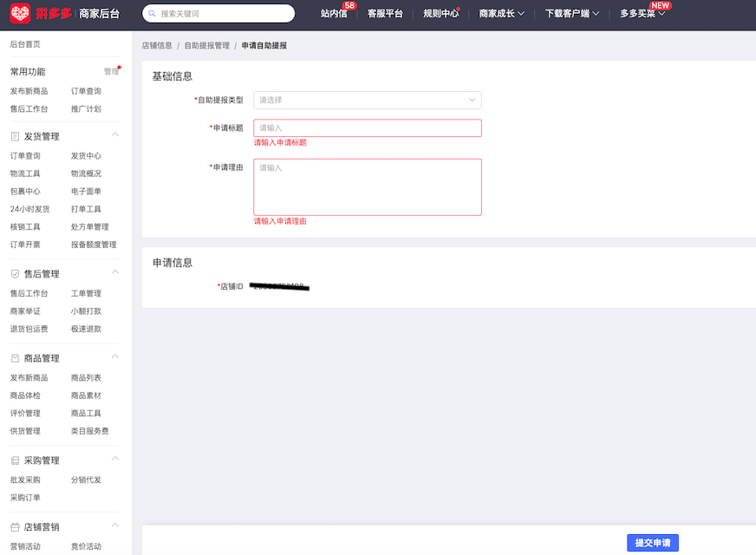This screenshot has height=555, width=756.
Task: Click the 搜索关键词 search box
Action: pos(218,14)
